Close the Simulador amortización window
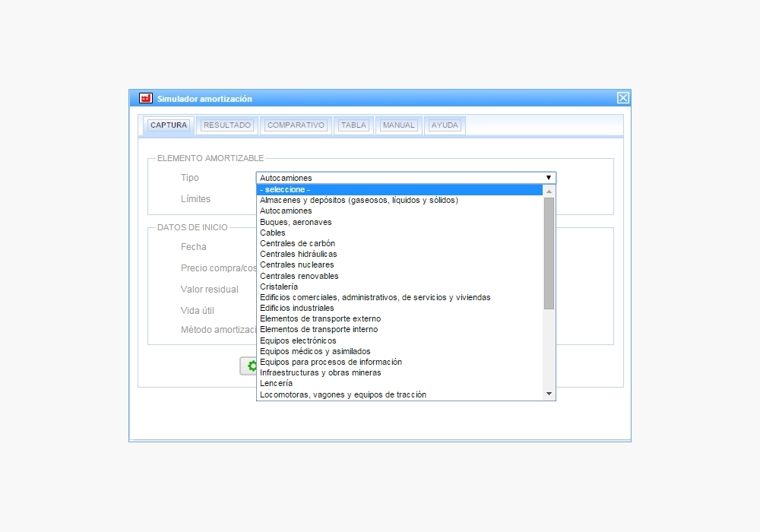 point(622,98)
